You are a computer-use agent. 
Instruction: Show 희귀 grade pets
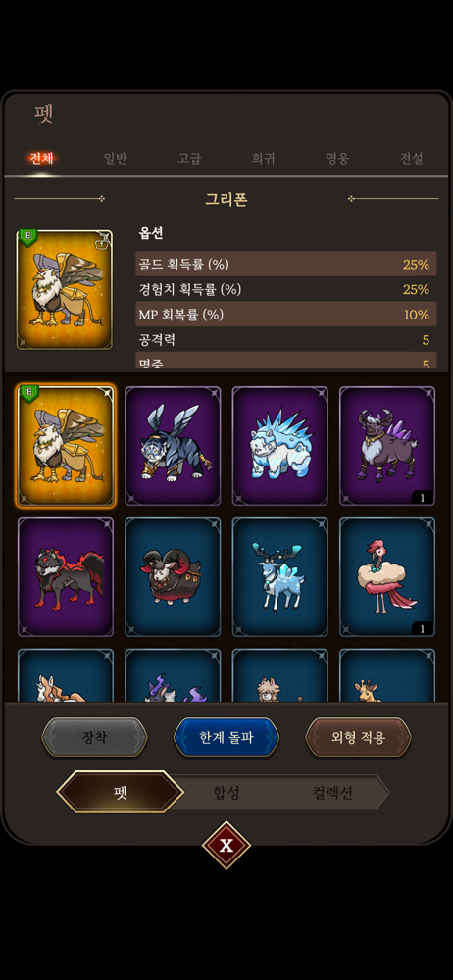tap(264, 158)
